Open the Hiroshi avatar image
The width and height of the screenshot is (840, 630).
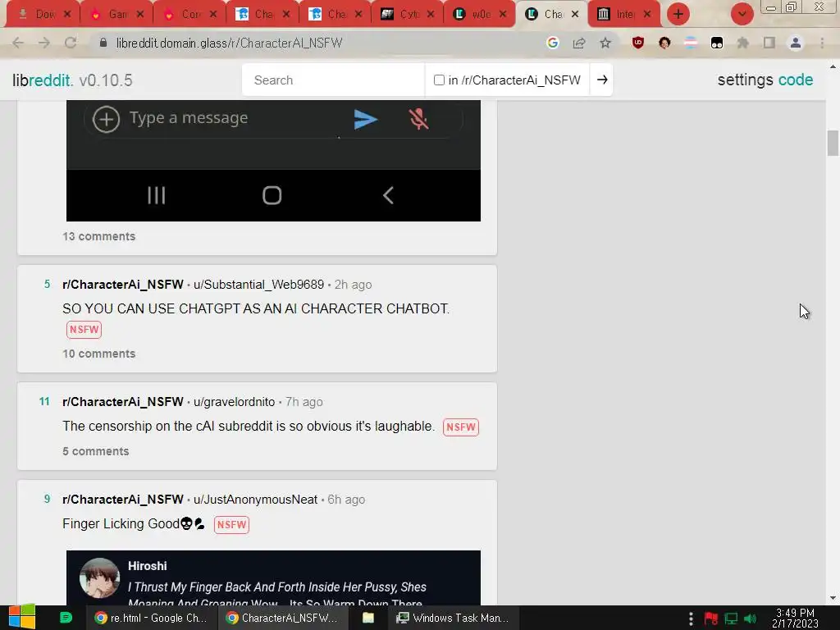(x=99, y=578)
